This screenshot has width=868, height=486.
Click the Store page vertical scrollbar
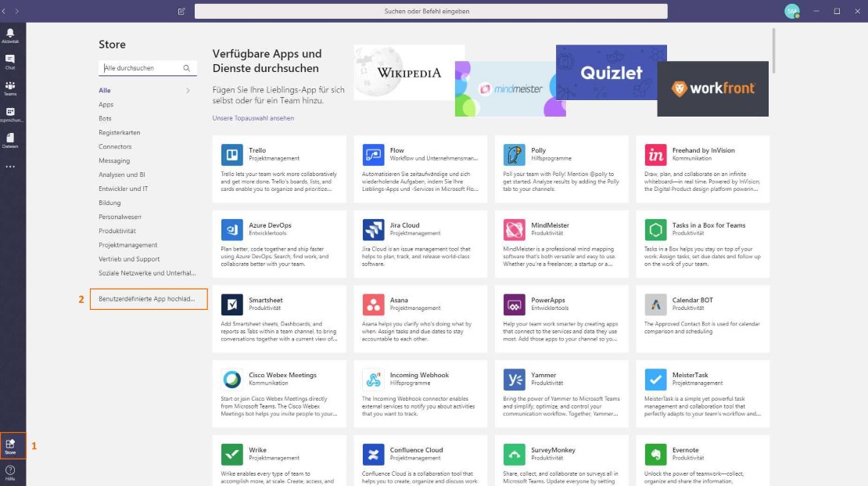[773, 50]
